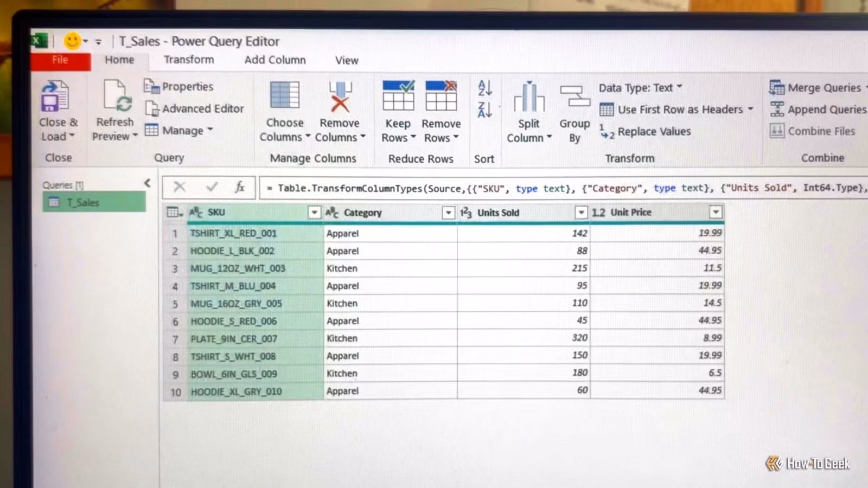Click the SKU column text type icon
The image size is (868, 488).
[196, 213]
